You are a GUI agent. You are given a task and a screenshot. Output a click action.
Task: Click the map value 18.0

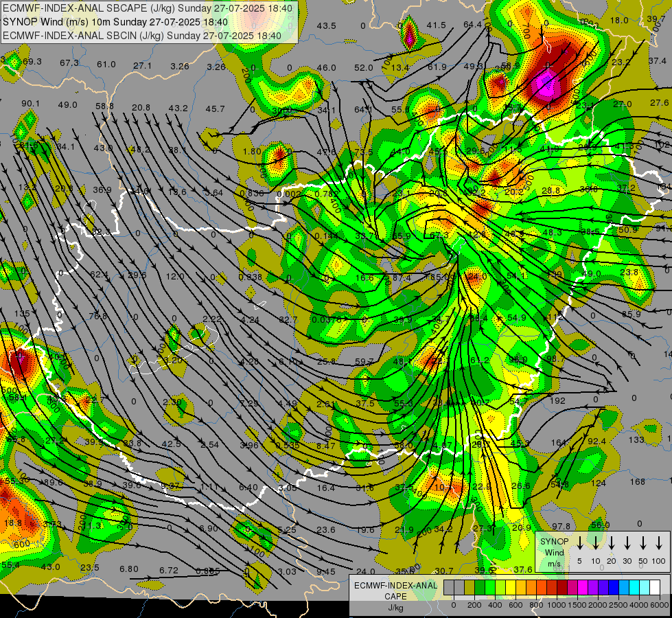[x=619, y=20]
